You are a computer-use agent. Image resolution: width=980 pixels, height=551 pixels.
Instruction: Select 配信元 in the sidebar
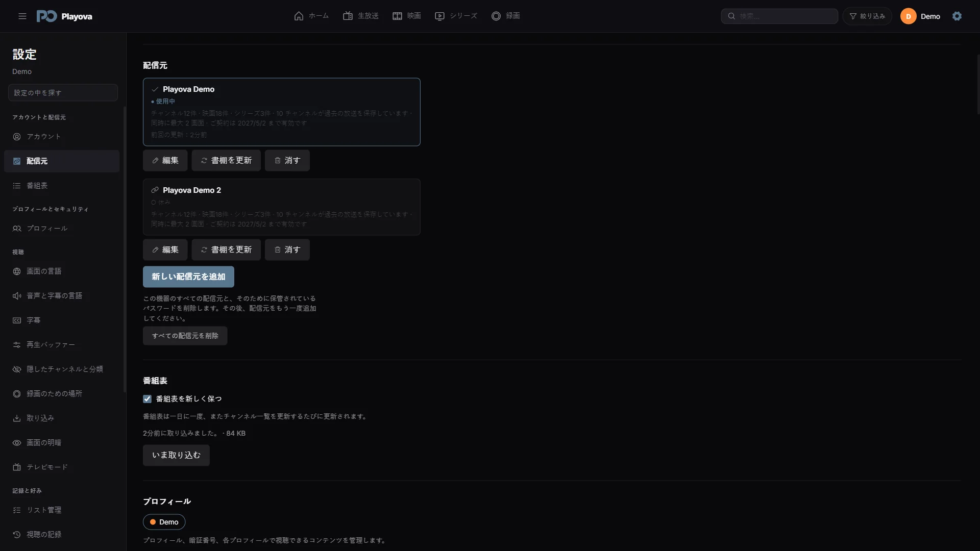point(62,161)
